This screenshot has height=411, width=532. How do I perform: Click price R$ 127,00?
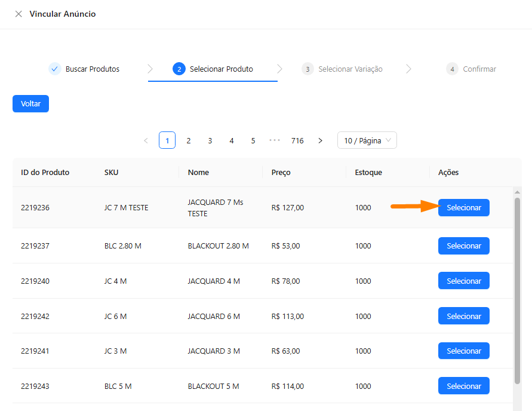click(288, 208)
